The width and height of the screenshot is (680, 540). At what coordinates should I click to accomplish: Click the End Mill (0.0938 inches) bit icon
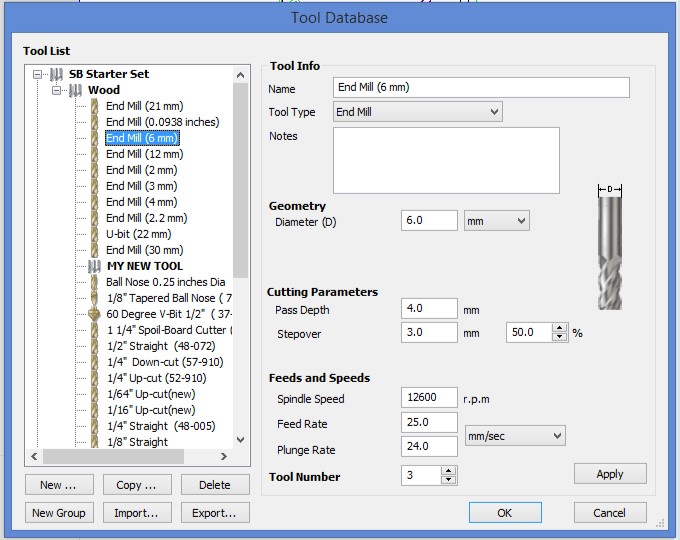click(x=95, y=122)
